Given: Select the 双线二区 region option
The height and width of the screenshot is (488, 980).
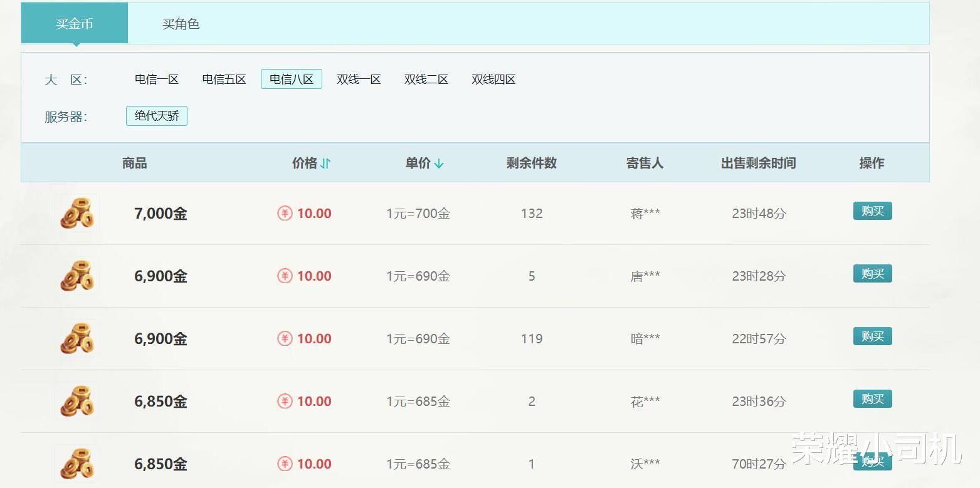Looking at the screenshot, I should pos(426,79).
